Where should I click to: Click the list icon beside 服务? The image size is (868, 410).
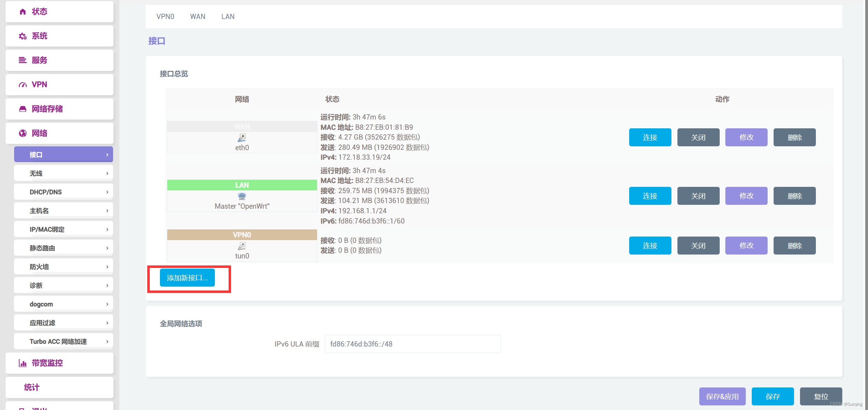click(23, 60)
